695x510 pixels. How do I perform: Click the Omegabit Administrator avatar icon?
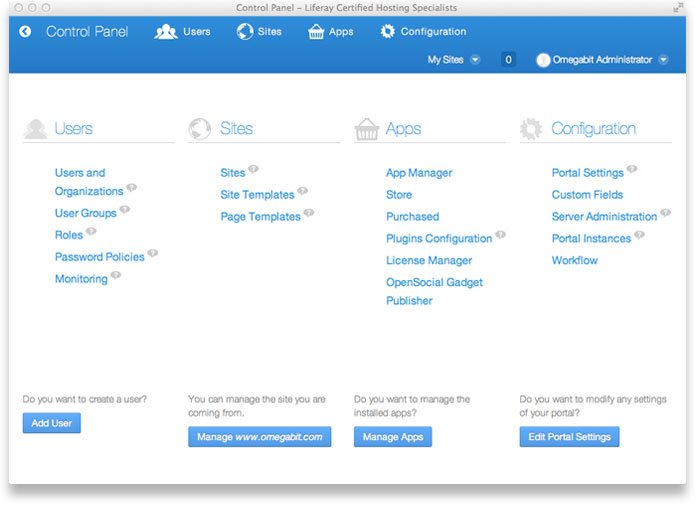point(543,60)
